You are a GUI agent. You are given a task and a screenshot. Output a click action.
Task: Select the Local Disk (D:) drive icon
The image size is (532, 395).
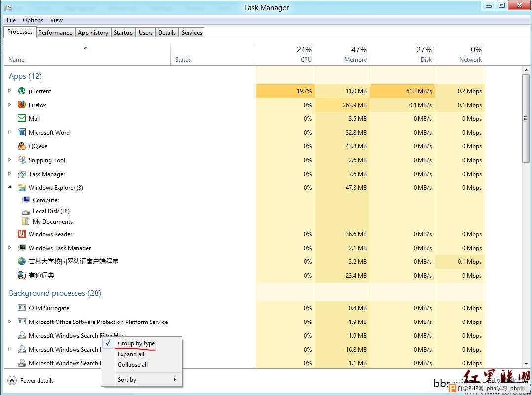click(26, 211)
